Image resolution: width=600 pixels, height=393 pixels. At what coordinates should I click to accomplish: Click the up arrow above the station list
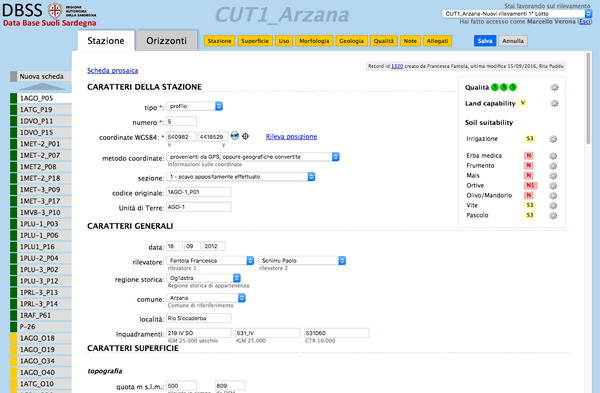click(x=42, y=87)
